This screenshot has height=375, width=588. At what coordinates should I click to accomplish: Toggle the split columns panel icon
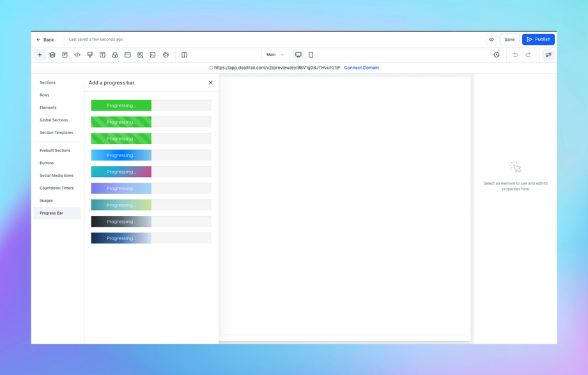(184, 55)
